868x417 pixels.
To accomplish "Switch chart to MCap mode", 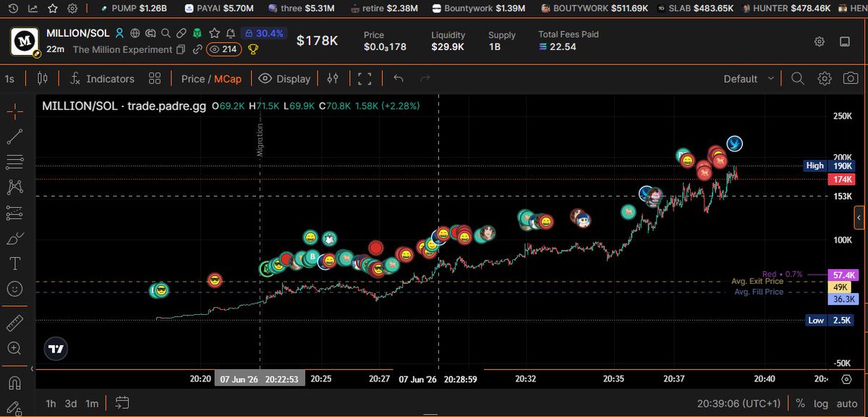I will [229, 78].
